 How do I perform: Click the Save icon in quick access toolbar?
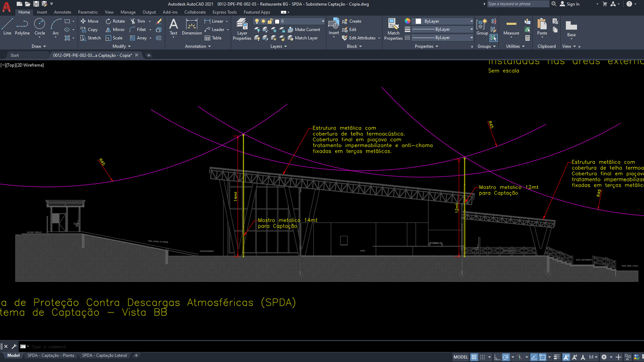point(36,4)
